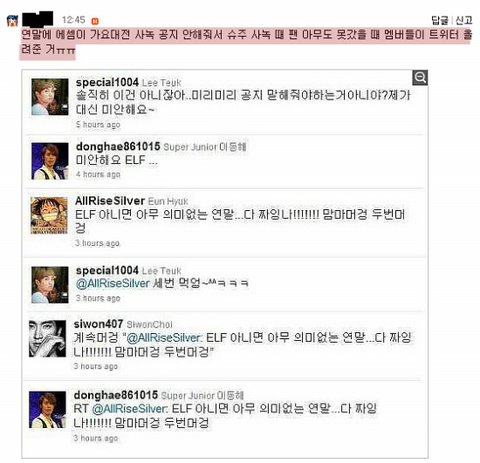
Task: Click the '4 hours ago' timestamp
Action: tap(98, 174)
